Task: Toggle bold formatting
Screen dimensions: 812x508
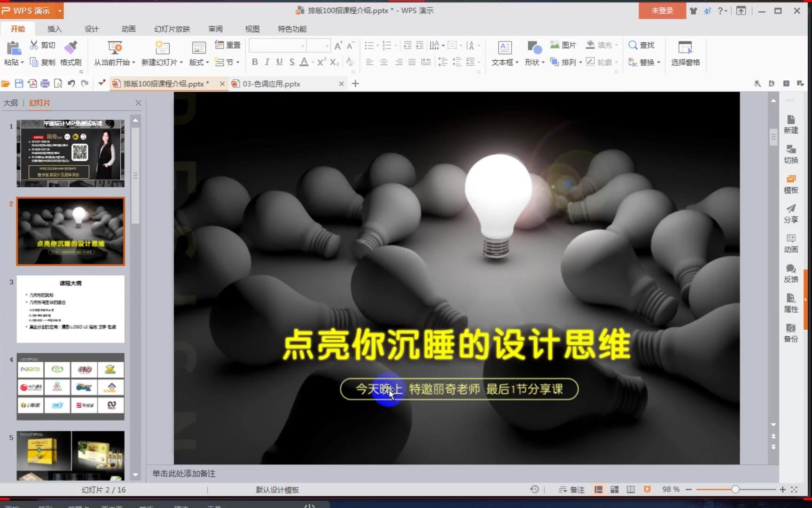Action: (255, 62)
